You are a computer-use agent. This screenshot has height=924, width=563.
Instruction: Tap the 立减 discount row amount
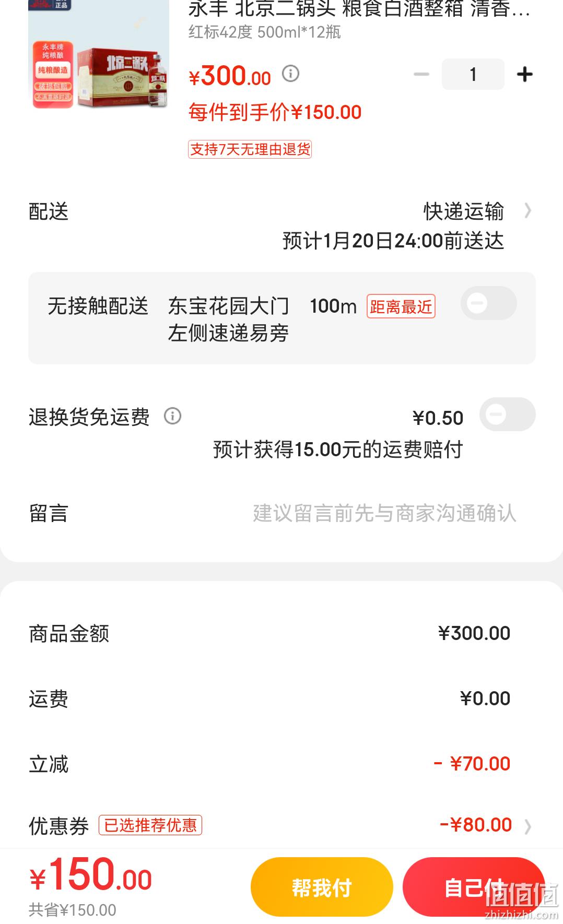pyautogui.click(x=472, y=764)
